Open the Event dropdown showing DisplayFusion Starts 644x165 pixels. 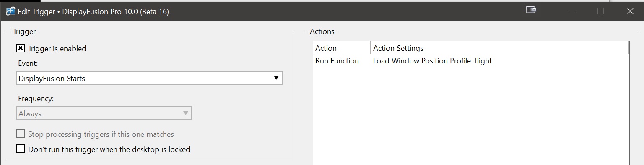pyautogui.click(x=149, y=78)
